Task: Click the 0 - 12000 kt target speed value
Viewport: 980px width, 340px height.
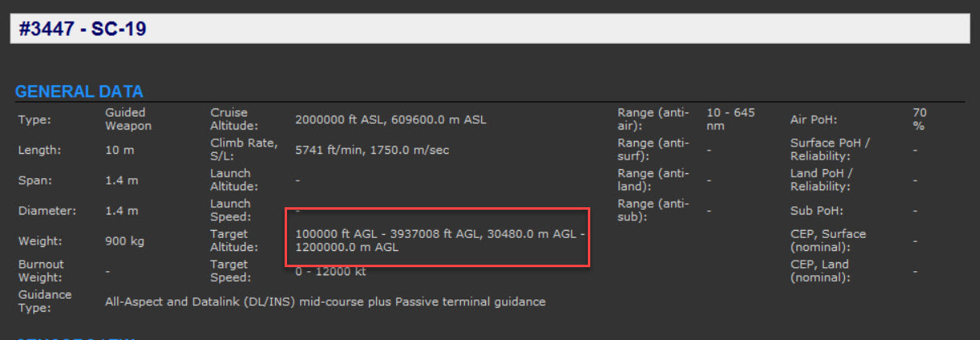Action: pos(331,271)
